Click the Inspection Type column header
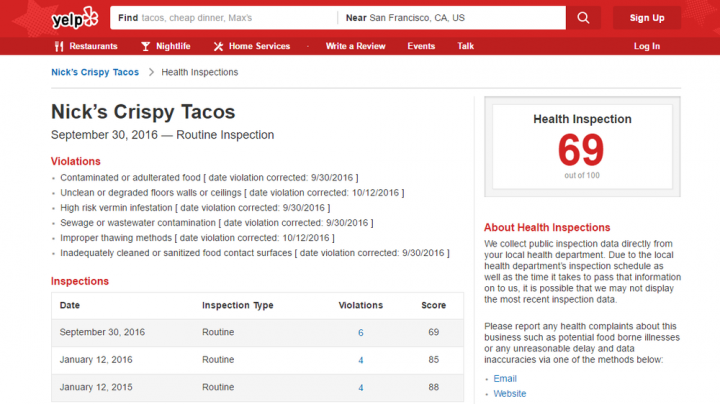This screenshot has width=720, height=404. pyautogui.click(x=238, y=305)
